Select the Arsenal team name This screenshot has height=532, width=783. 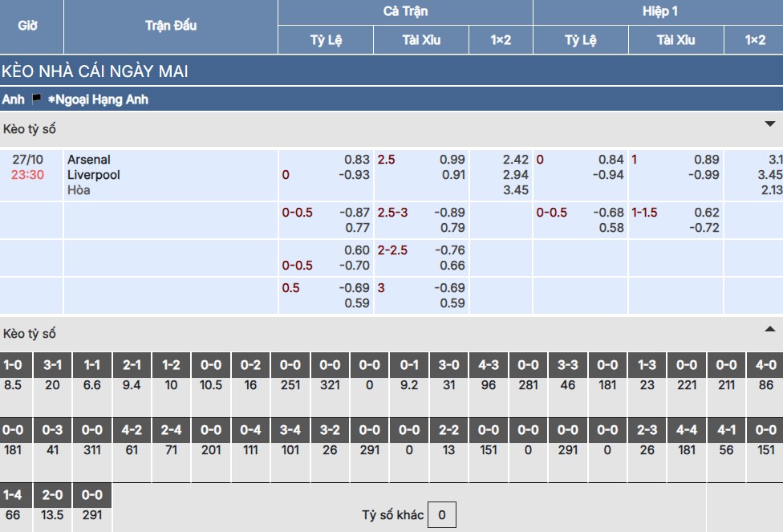pyautogui.click(x=89, y=160)
